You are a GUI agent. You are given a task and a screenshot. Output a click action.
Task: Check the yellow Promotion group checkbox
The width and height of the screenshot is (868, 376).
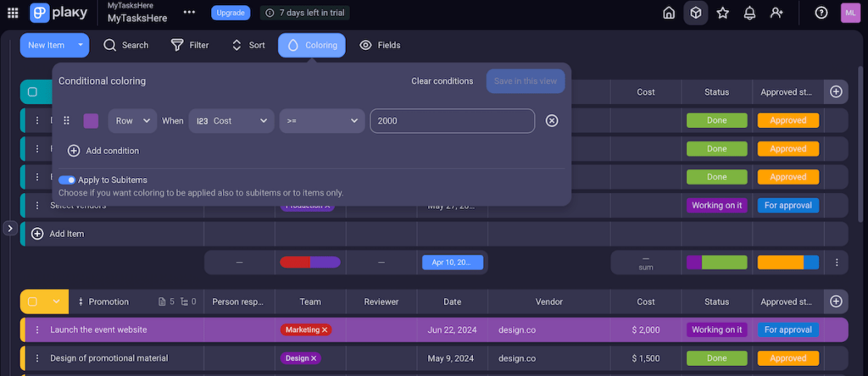(x=33, y=301)
